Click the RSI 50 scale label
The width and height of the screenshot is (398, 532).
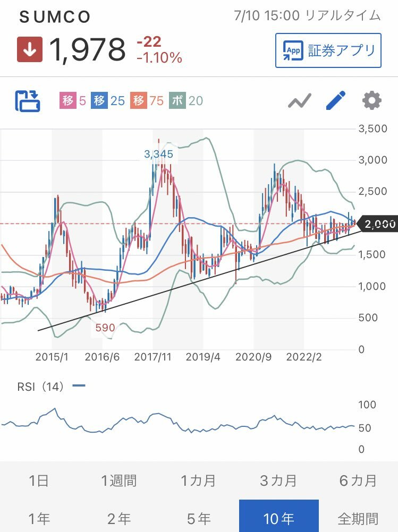(365, 428)
